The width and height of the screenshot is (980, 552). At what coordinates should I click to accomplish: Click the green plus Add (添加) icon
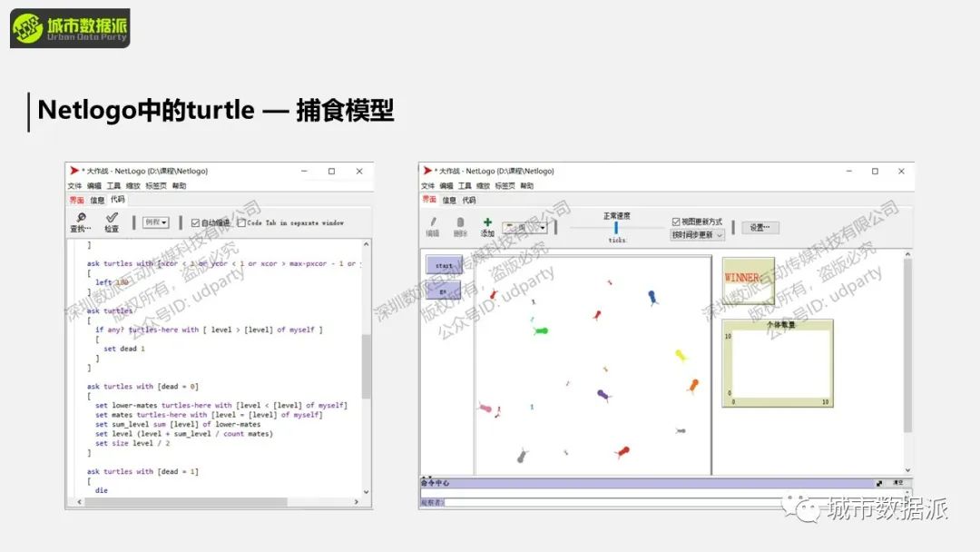pos(487,222)
